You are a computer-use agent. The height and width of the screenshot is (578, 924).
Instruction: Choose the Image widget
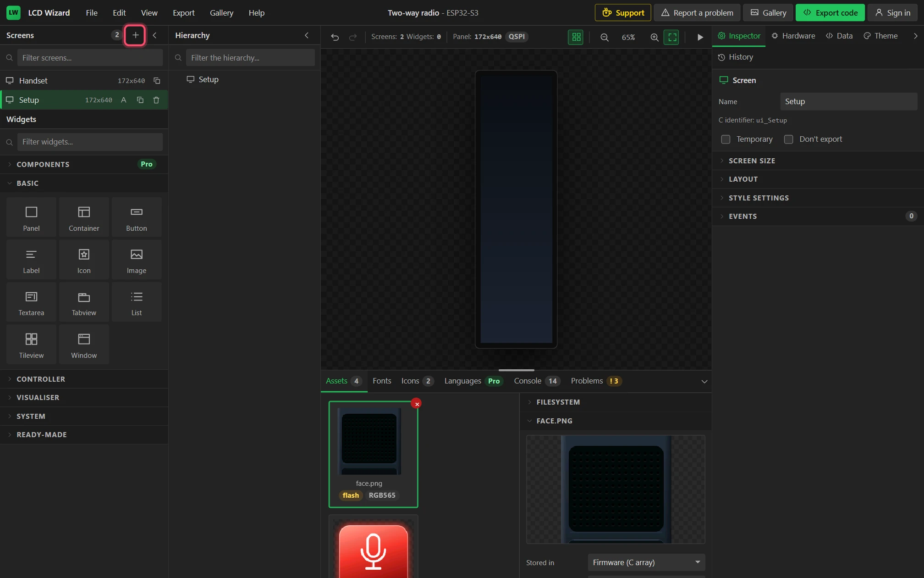137,260
